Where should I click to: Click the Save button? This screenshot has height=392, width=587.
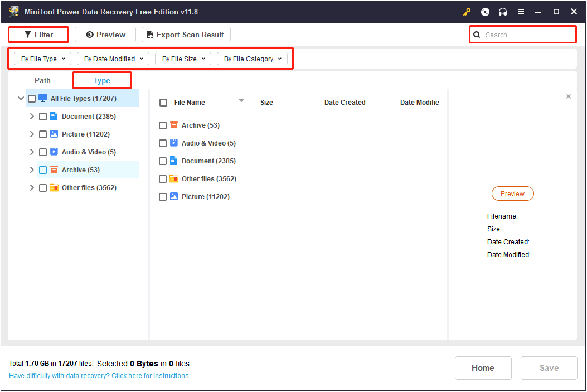coord(549,368)
